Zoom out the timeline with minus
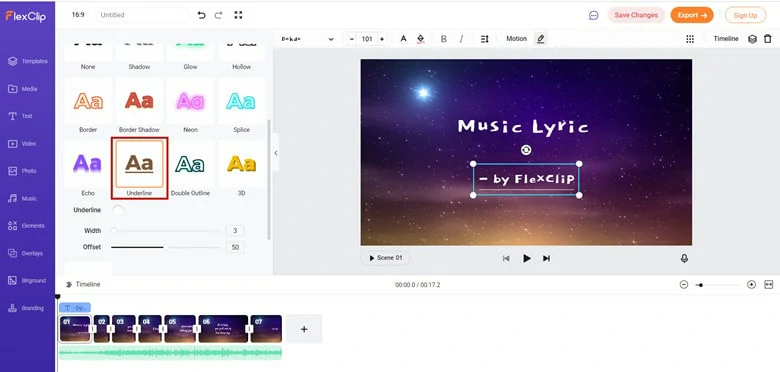The image size is (780, 372). (x=684, y=284)
